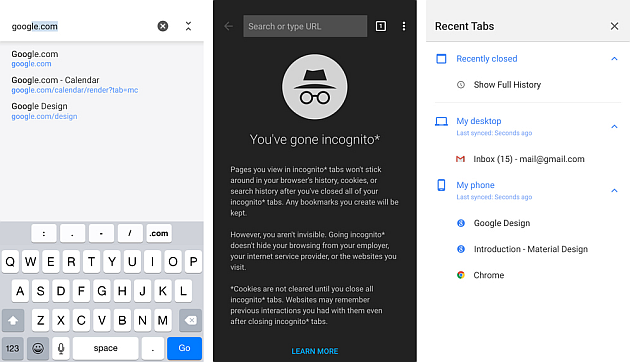Open the LEARN MORE link
This screenshot has height=362, width=630.
click(x=315, y=351)
